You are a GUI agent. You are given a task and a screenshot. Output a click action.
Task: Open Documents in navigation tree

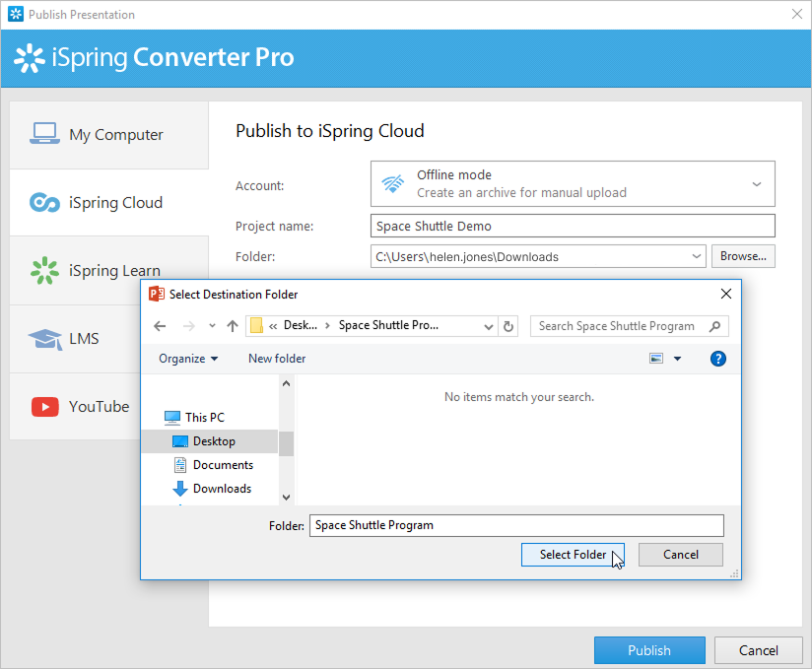point(223,465)
